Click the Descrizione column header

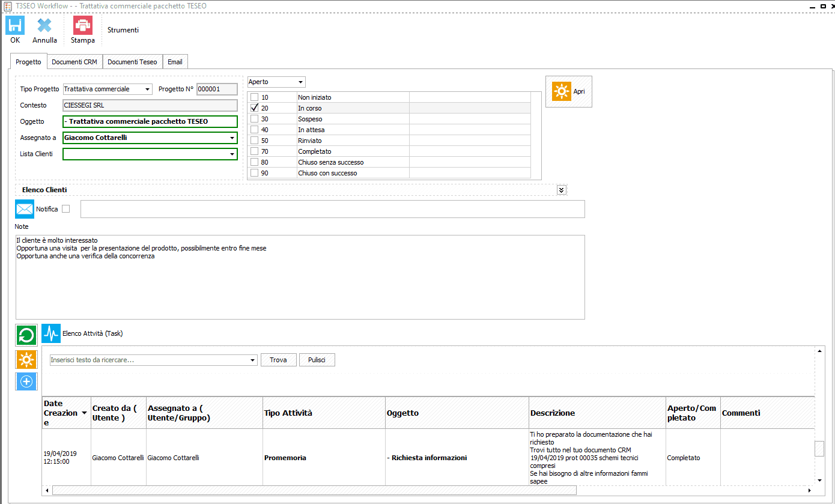pos(597,413)
